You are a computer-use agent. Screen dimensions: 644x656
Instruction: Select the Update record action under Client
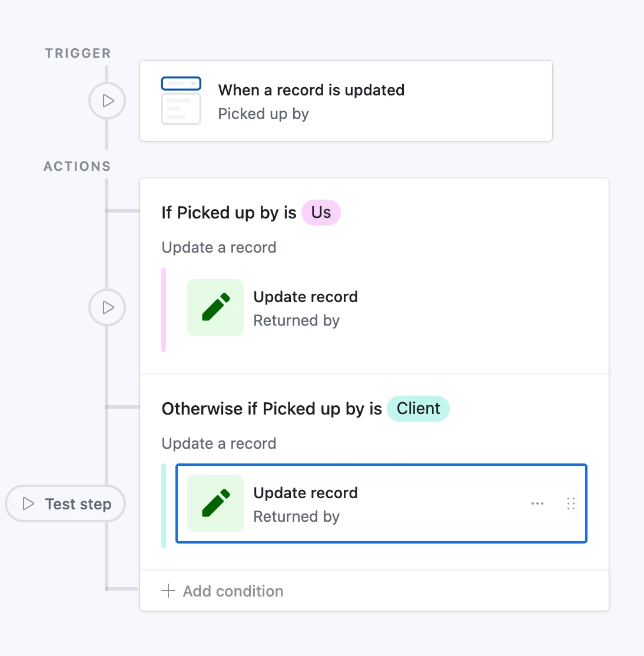coord(381,503)
